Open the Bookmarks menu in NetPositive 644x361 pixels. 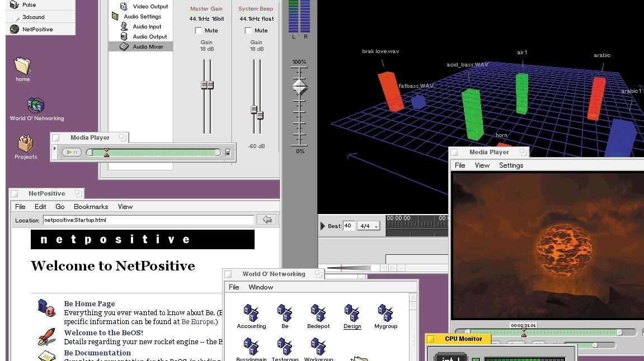coord(91,206)
